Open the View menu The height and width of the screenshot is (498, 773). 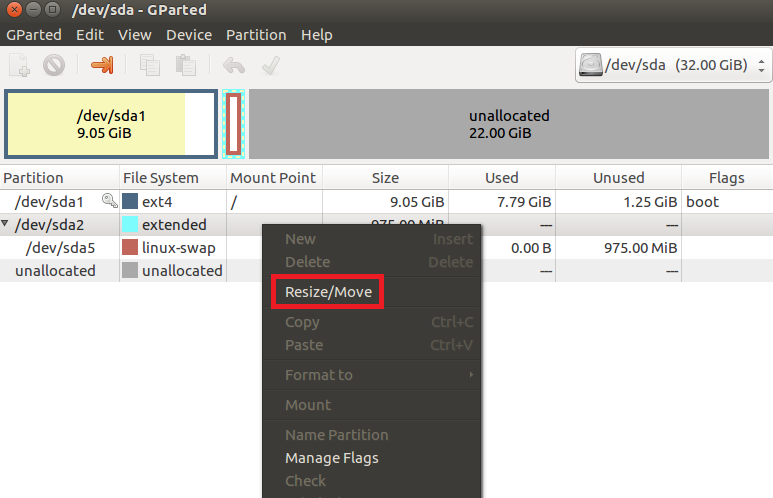[135, 35]
